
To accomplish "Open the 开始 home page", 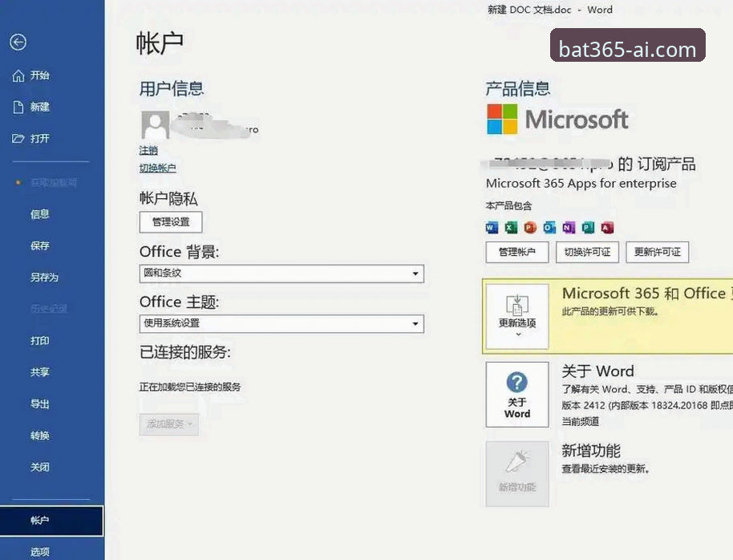I will (x=40, y=75).
